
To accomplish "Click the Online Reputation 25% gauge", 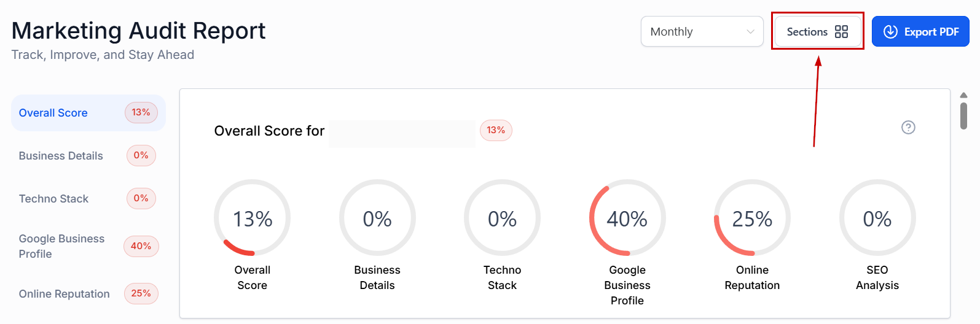I will point(752,218).
